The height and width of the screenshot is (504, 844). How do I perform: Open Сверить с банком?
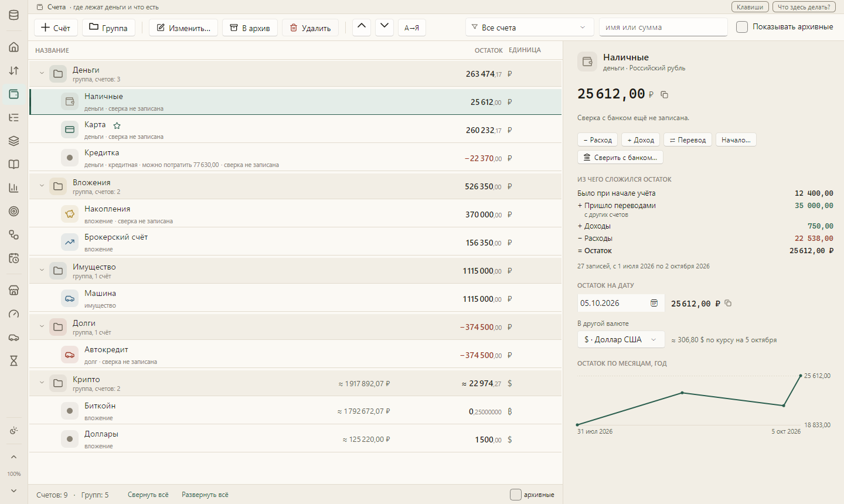[620, 158]
